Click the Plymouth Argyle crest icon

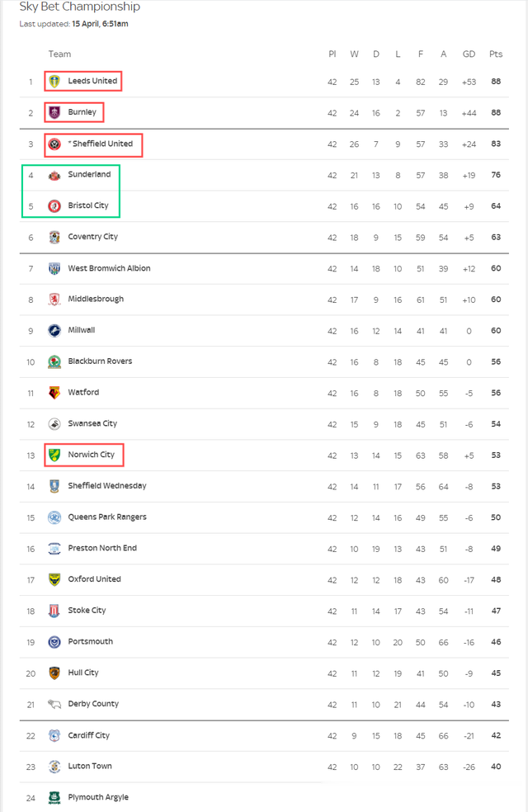point(54,797)
